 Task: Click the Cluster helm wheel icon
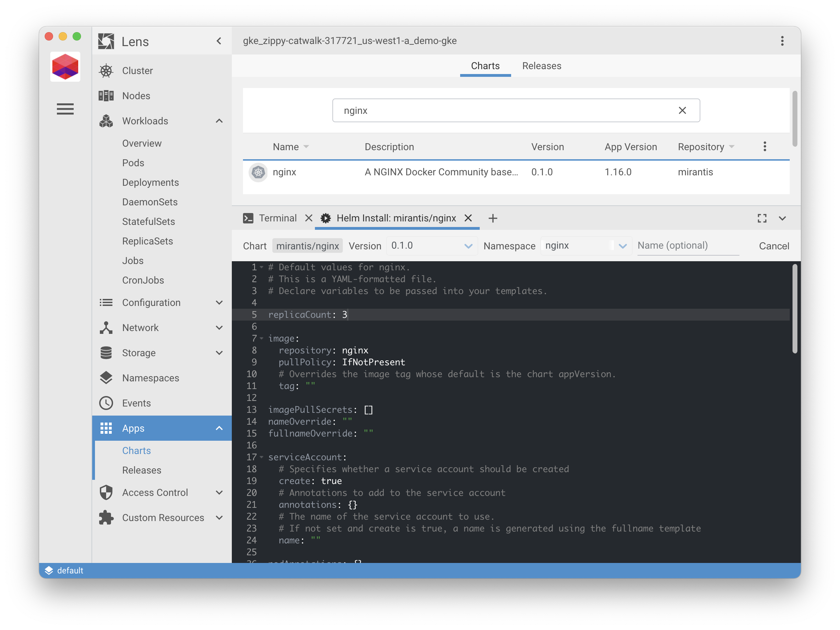pos(106,71)
